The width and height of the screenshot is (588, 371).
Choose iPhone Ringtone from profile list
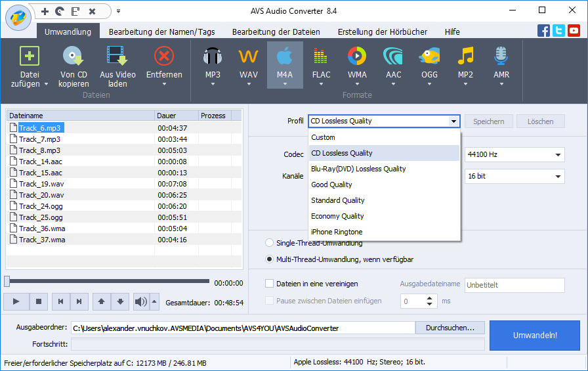click(337, 232)
